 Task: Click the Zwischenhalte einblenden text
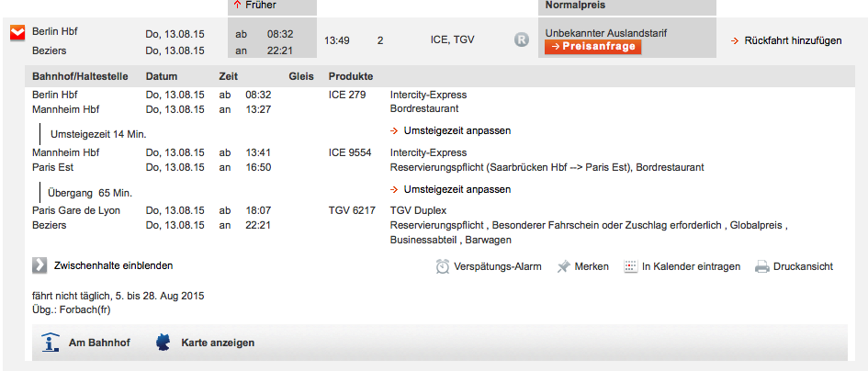[114, 265]
